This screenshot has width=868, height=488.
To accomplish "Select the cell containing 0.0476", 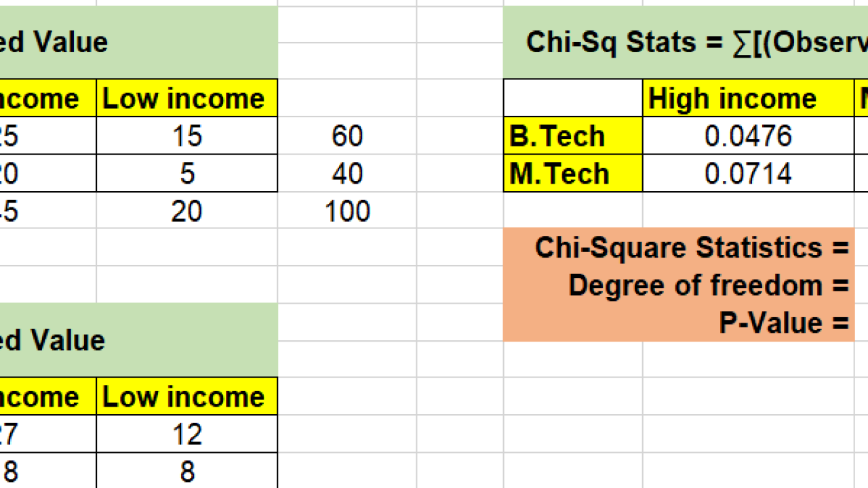I will tap(748, 136).
